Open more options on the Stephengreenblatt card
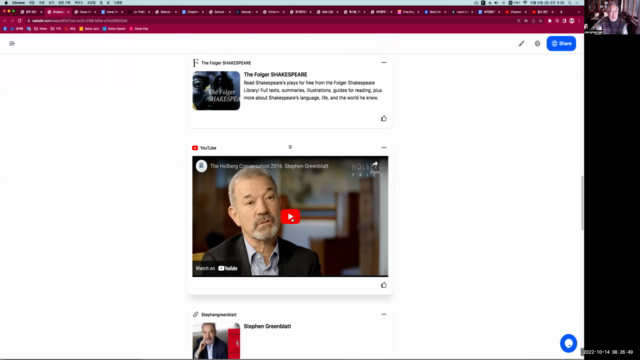Screen dimensions: 640x360 [384, 314]
